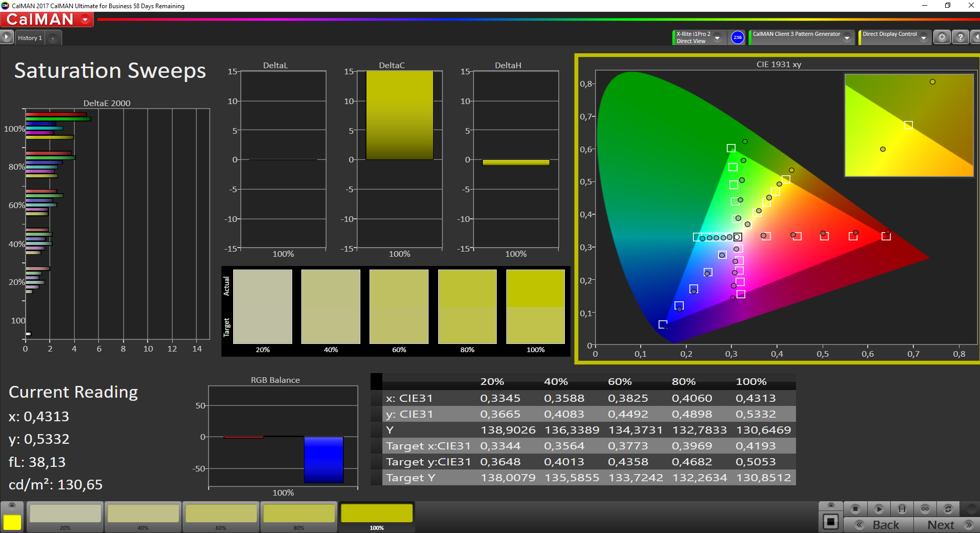Collapse the right side panel arrow
Screen dimensions: 980x533
click(976, 37)
